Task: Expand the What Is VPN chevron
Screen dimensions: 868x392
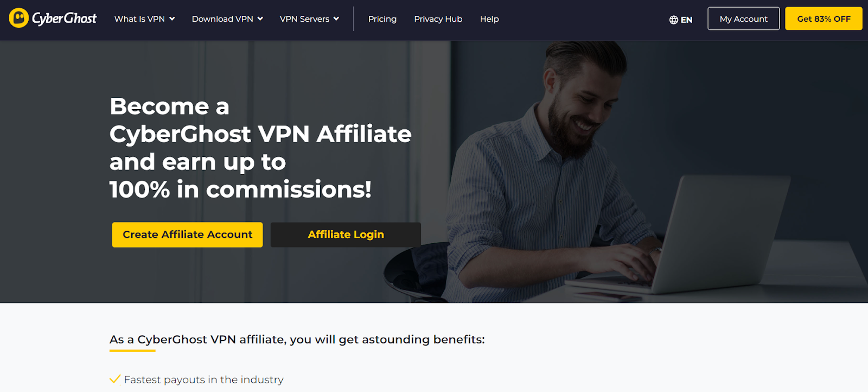Action: click(x=172, y=18)
